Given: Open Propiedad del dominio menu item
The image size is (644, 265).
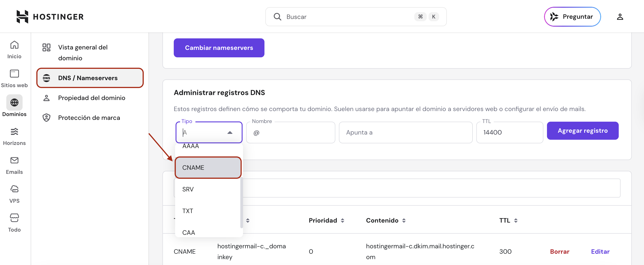Looking at the screenshot, I should [91, 98].
